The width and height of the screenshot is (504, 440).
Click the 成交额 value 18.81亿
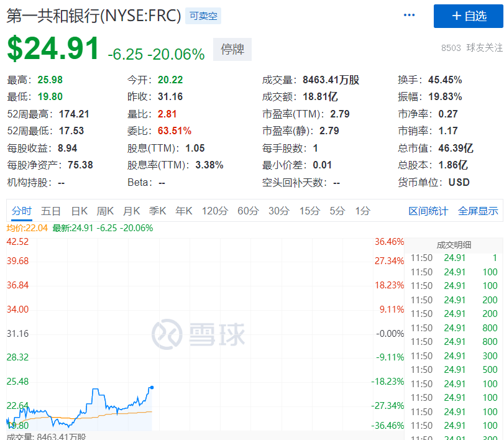(x=320, y=96)
